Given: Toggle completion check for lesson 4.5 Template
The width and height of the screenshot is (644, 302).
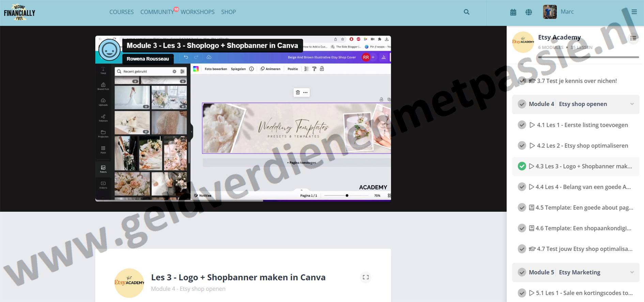Looking at the screenshot, I should pos(522,208).
